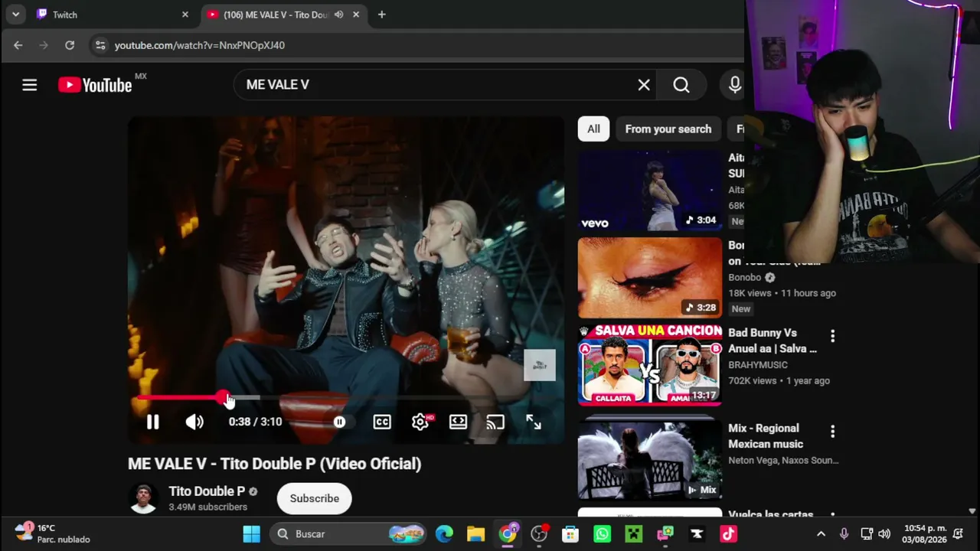Screen dimensions: 980x551
Task: Click the address bar URL
Action: coord(200,45)
